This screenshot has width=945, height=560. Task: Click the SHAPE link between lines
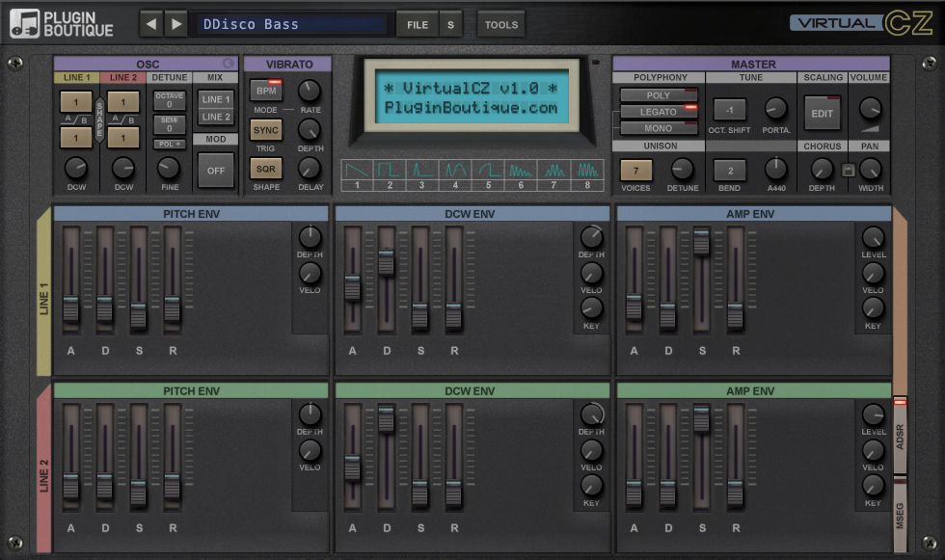tap(99, 120)
